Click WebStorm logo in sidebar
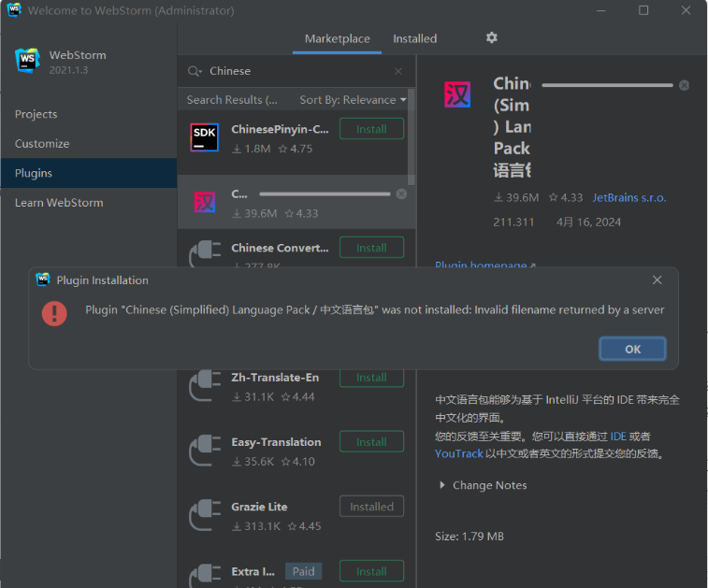This screenshot has height=588, width=708. pyautogui.click(x=27, y=61)
